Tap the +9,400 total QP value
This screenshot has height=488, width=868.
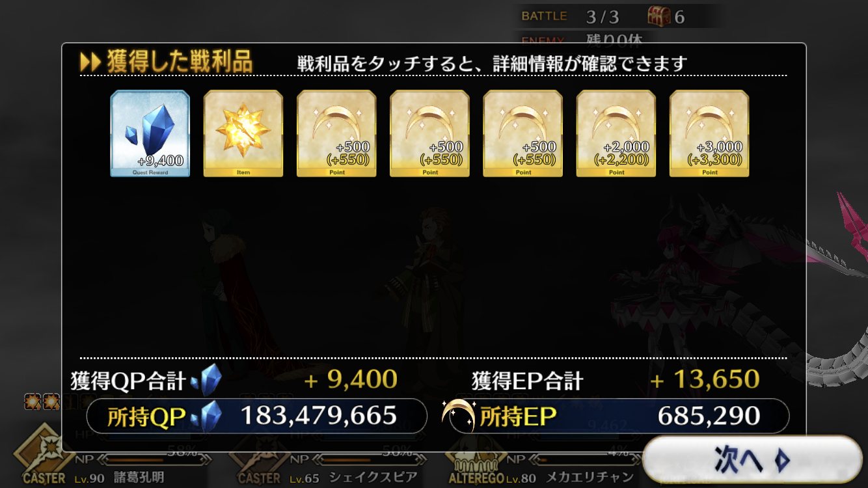pos(351,379)
